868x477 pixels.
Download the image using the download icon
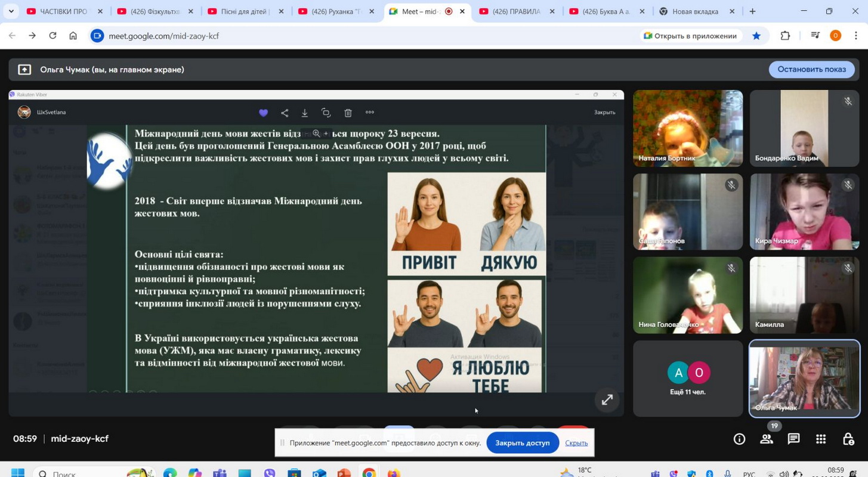[x=305, y=113]
